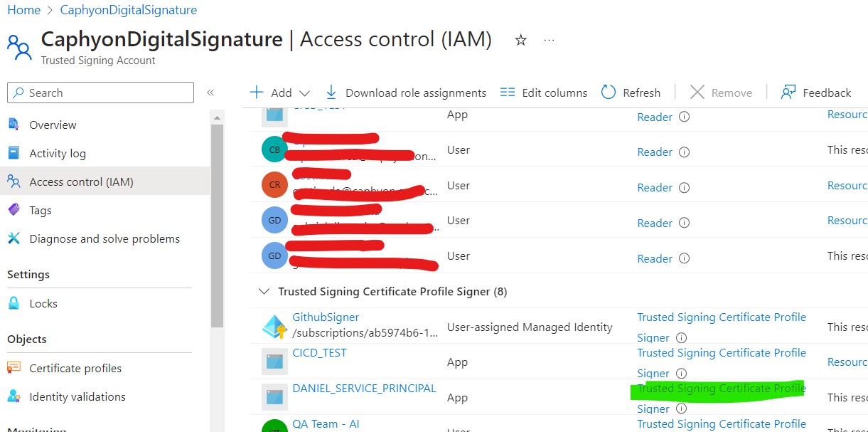Star CaphyonDigitalSignature as a favorite
Viewport: 868px width, 432px height.
coord(521,41)
